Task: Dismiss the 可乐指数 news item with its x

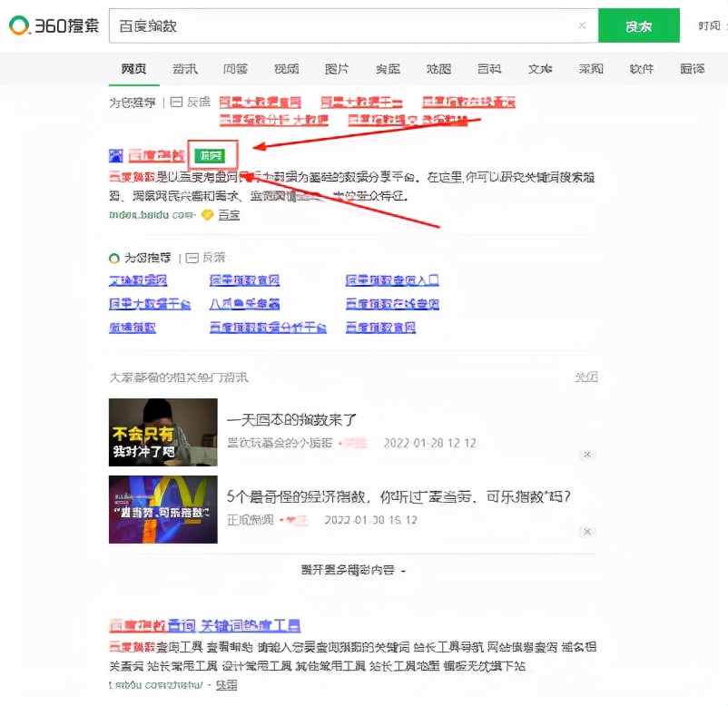Action: click(x=587, y=532)
